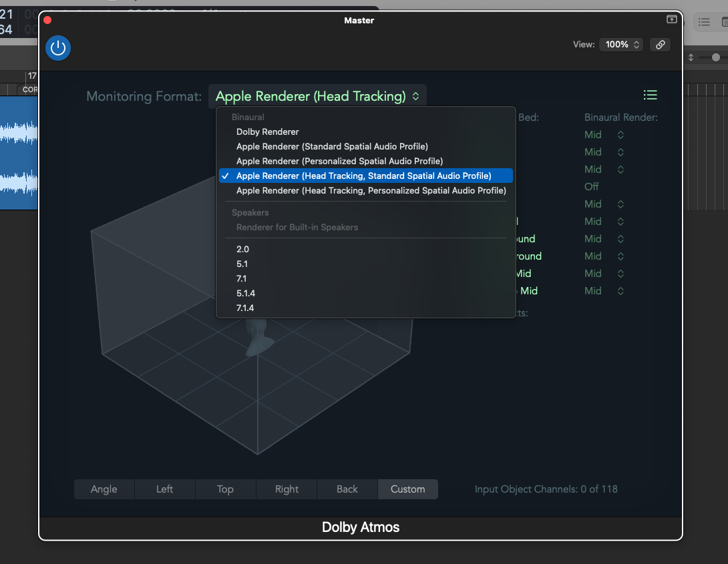Screen dimensions: 728x564
Task: Open third Binaural Render Mid dropdown
Action: (604, 170)
